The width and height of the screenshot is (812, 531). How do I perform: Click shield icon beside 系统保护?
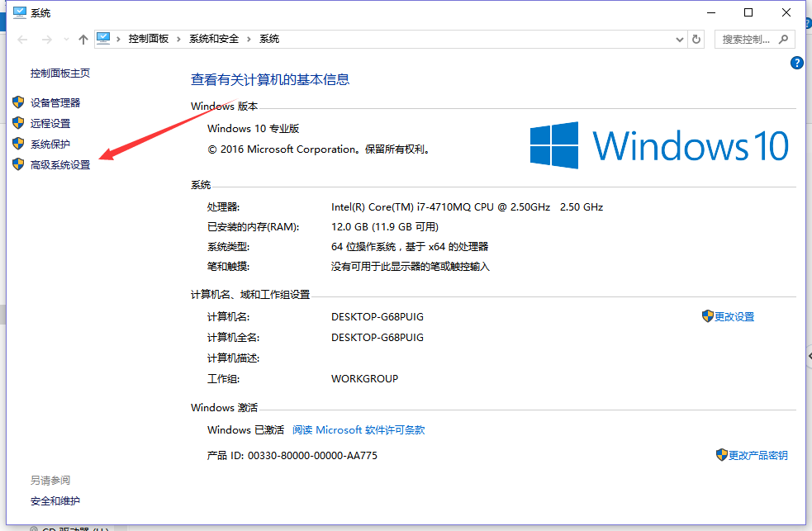pos(18,144)
